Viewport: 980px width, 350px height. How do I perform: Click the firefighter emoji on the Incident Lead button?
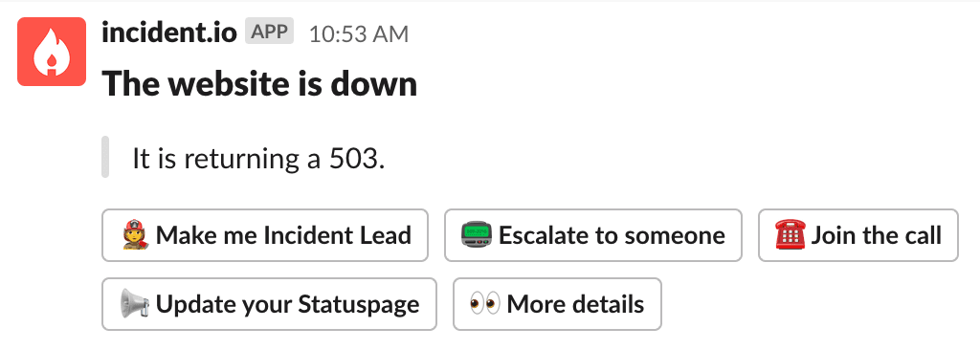coord(135,235)
